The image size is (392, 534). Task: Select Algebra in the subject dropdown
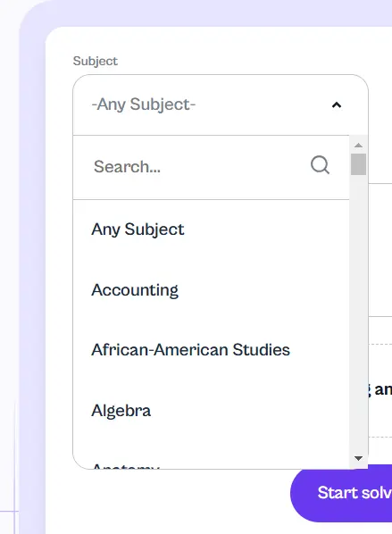(211, 411)
